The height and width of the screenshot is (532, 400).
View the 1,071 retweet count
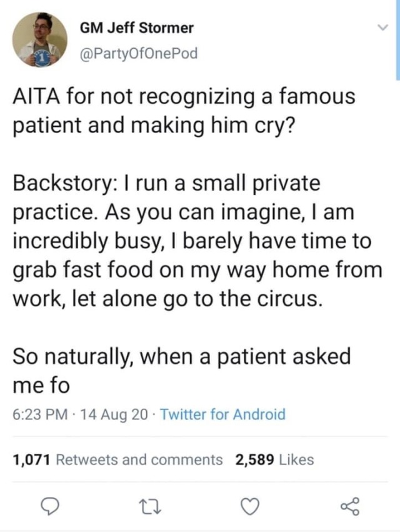32,460
